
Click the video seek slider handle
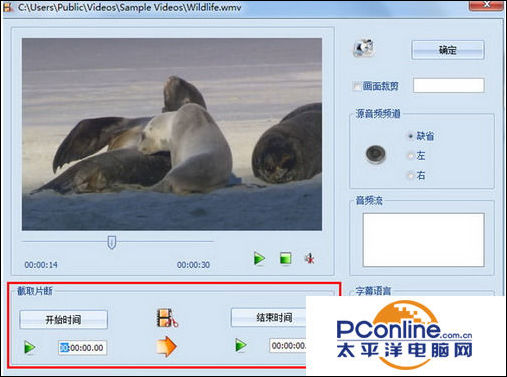click(x=112, y=242)
